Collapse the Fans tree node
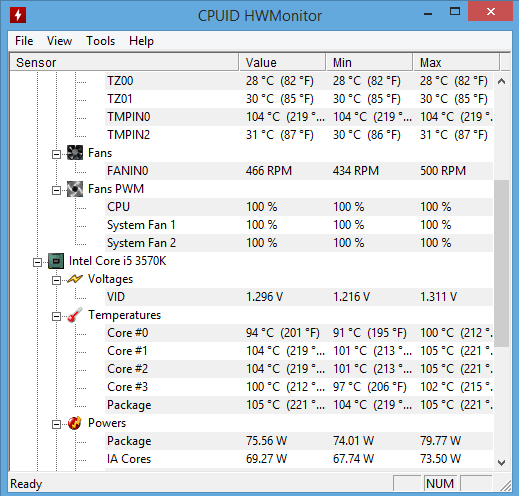 pyautogui.click(x=56, y=154)
